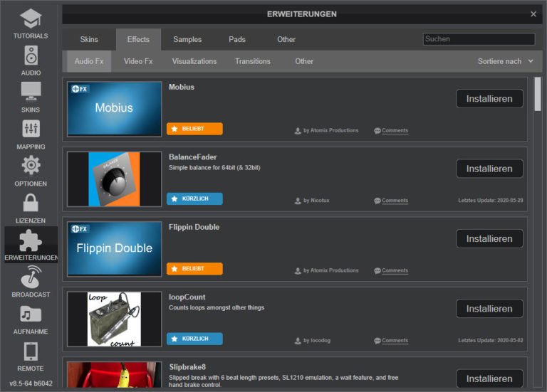This screenshot has width=547, height=392.
Task: Open the Other effects sub-tab
Action: pos(304,61)
